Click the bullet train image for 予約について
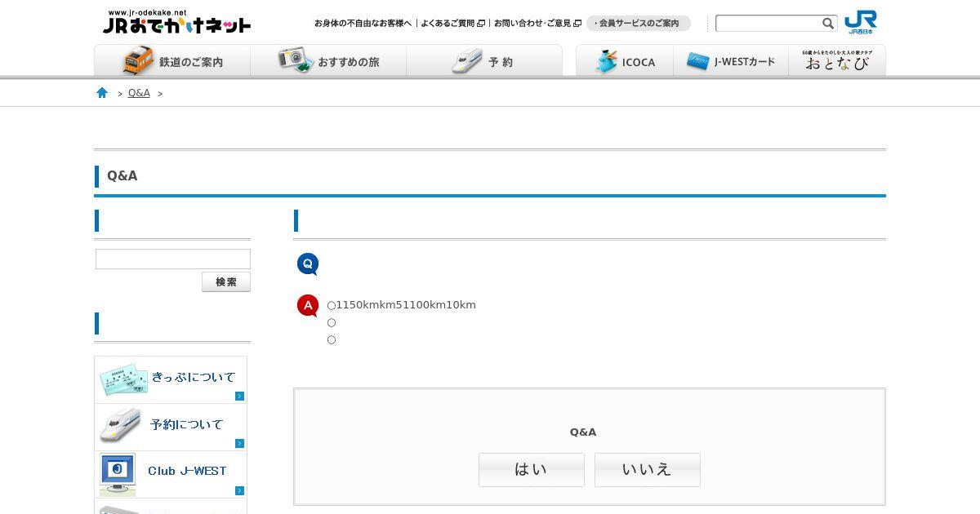The height and width of the screenshot is (514, 980). pos(120,426)
